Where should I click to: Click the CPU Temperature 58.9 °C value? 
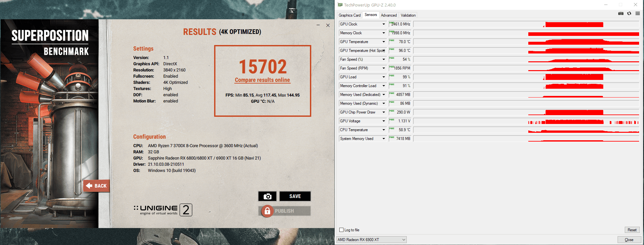400,130
